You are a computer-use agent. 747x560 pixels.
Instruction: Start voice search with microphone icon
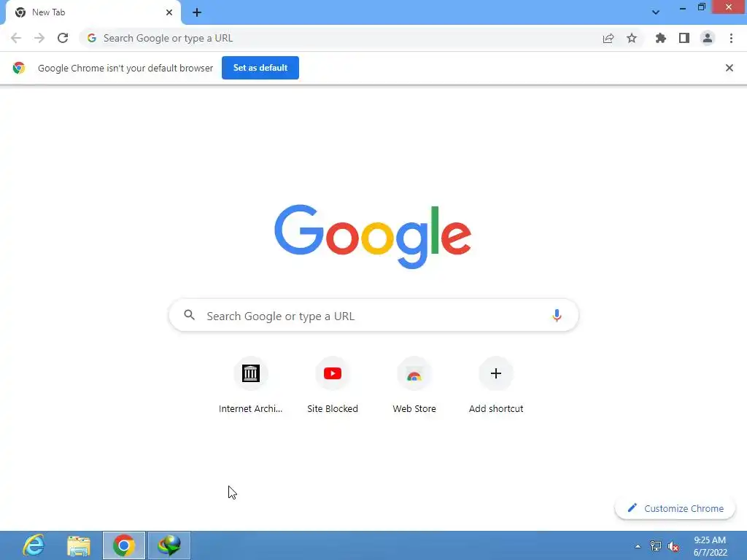click(557, 315)
